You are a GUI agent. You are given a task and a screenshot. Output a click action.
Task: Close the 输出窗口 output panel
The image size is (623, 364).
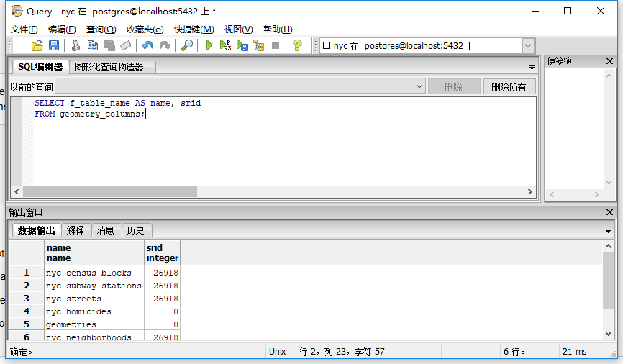coord(609,212)
